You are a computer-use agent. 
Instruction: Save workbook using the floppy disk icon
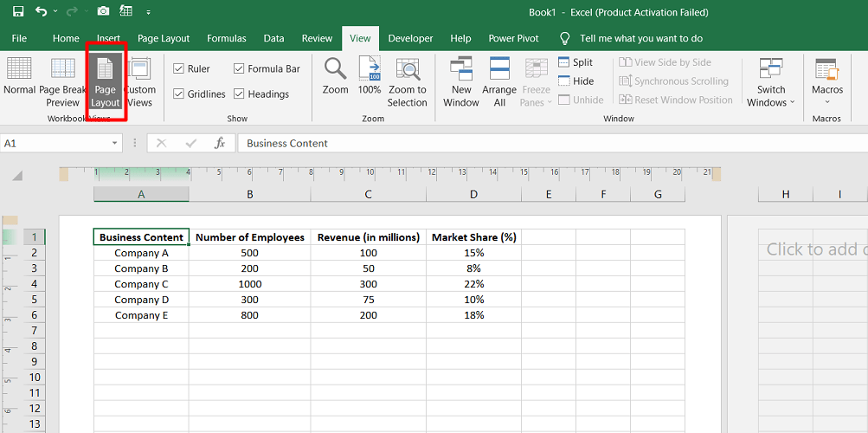pos(18,12)
